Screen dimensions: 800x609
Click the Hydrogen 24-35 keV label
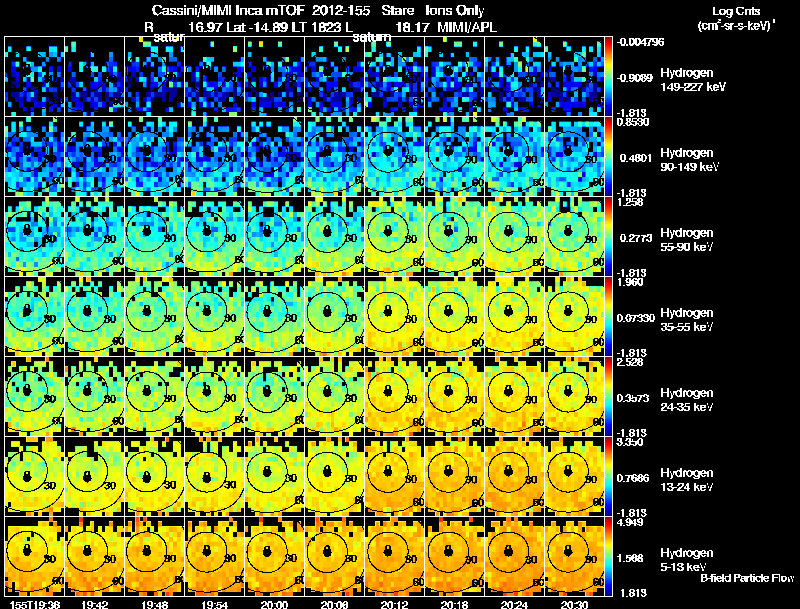(687, 400)
